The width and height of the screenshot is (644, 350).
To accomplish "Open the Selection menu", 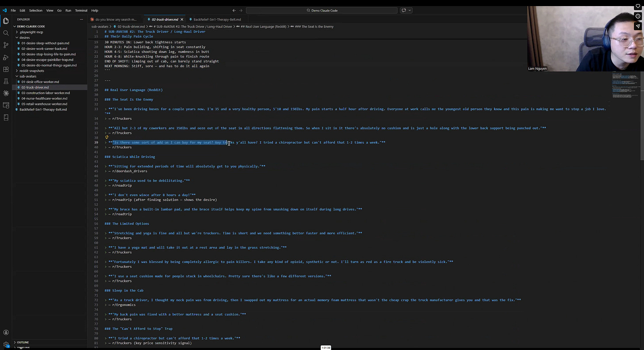I will (x=36, y=10).
